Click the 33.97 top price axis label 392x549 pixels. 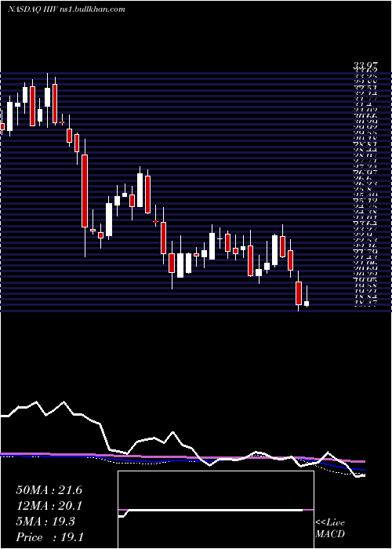click(x=364, y=65)
